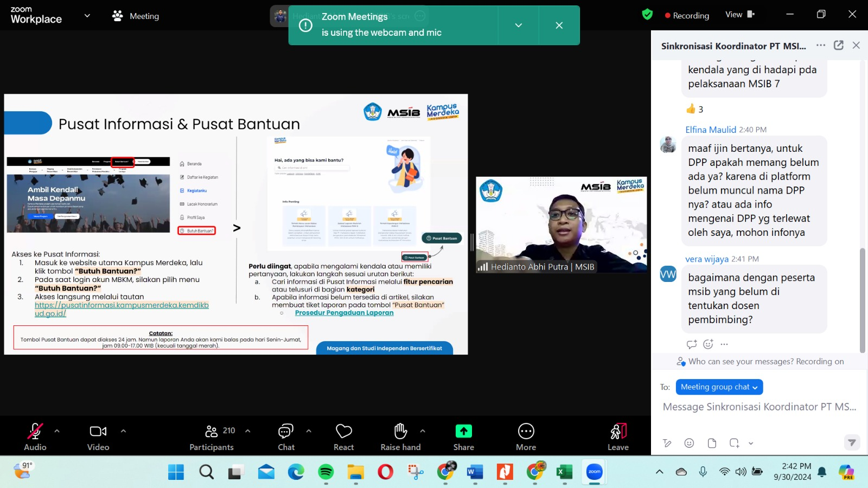Reply to vera wijaya's message
868x488 pixels.
tap(692, 344)
